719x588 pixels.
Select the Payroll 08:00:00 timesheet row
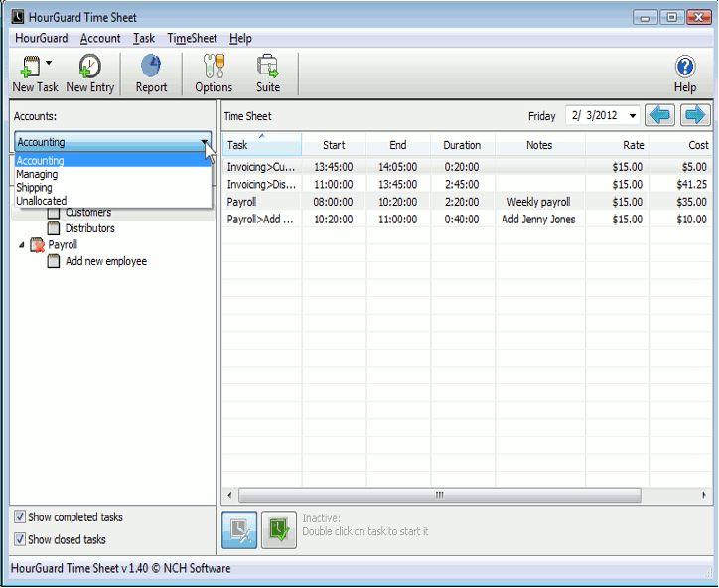467,202
